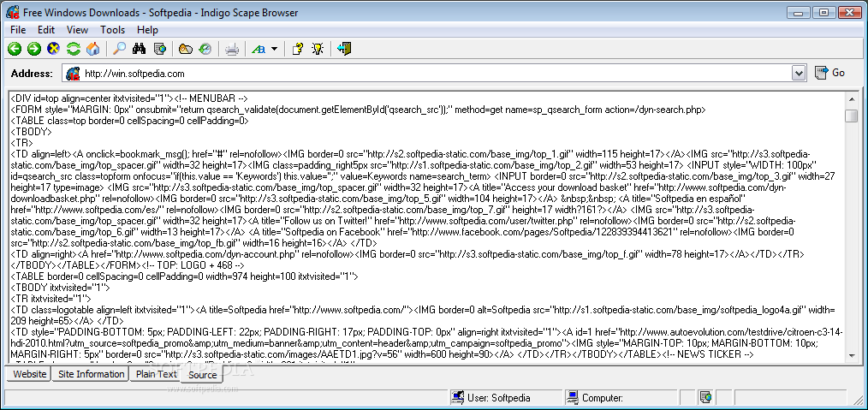
Task: Click the eraser-shaped toolbar icon
Action: click(186, 50)
